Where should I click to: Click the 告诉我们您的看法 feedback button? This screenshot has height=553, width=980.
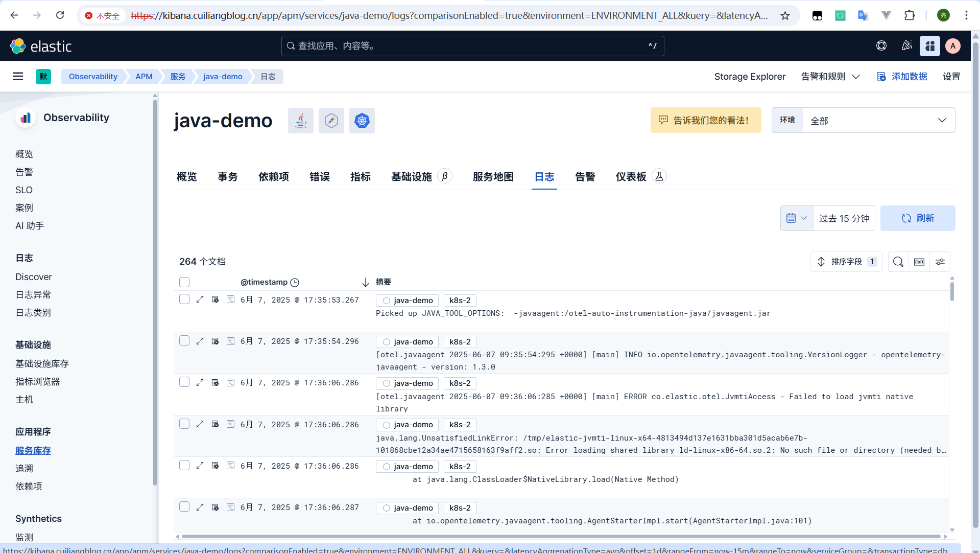click(x=706, y=120)
